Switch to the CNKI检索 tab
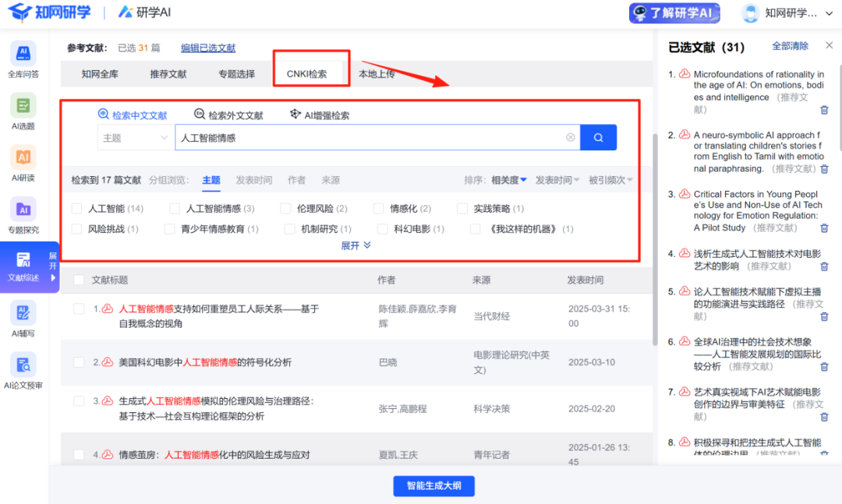 pos(306,74)
